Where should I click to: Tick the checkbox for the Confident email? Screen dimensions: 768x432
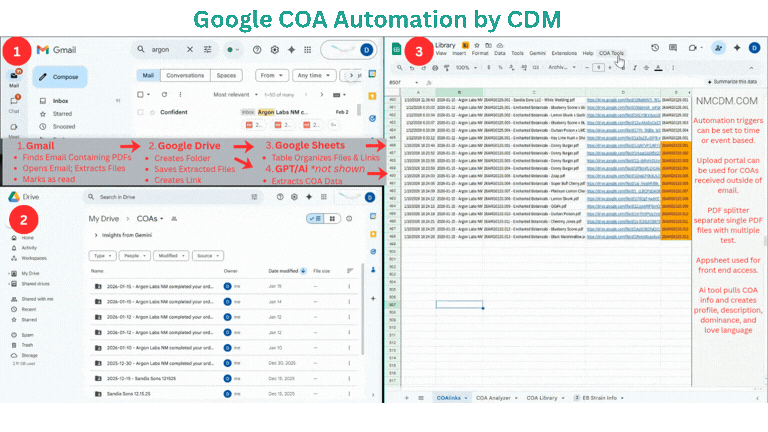coord(141,112)
